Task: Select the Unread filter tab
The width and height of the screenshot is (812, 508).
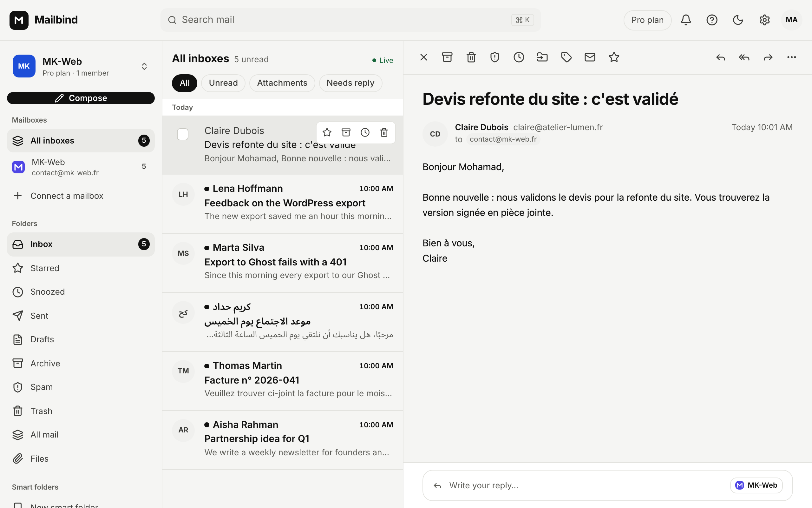Action: pos(223,83)
